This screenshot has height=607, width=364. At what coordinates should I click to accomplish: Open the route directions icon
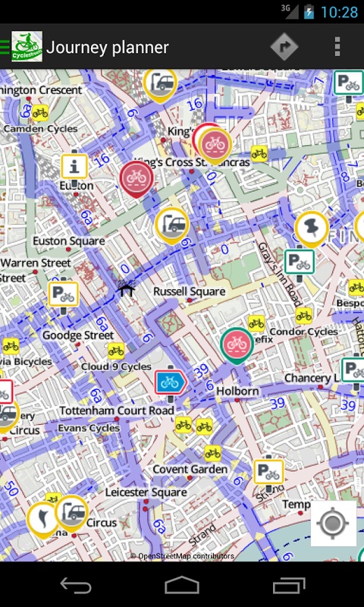click(284, 47)
